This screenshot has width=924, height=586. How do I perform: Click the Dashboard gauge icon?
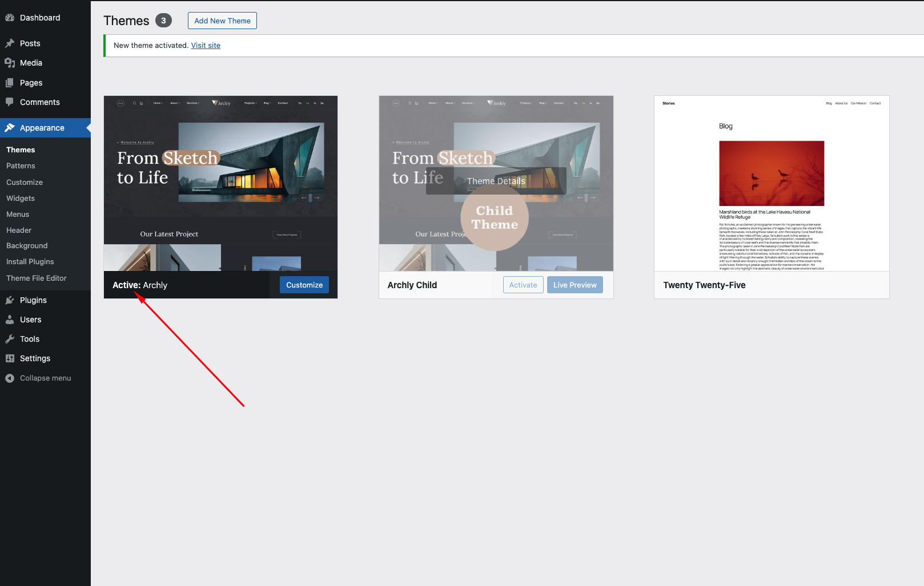click(x=10, y=18)
